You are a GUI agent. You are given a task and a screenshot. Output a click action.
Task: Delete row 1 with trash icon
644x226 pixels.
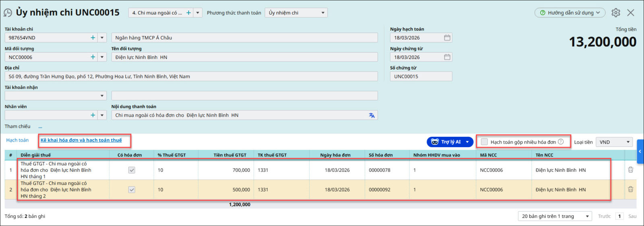click(630, 170)
